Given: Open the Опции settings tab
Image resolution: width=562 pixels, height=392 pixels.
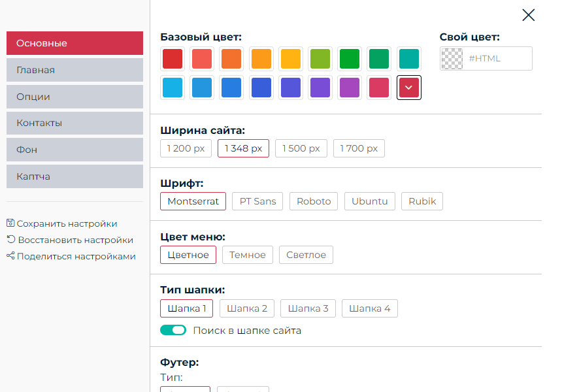Looking at the screenshot, I should tap(74, 97).
